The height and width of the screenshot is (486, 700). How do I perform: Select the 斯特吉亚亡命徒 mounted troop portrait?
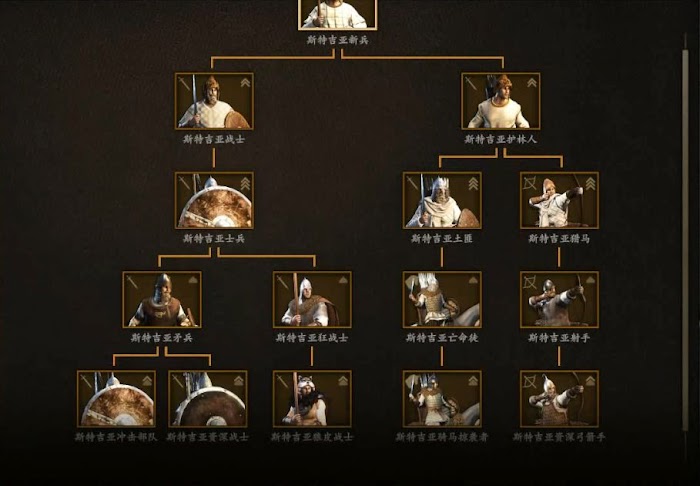(x=442, y=299)
